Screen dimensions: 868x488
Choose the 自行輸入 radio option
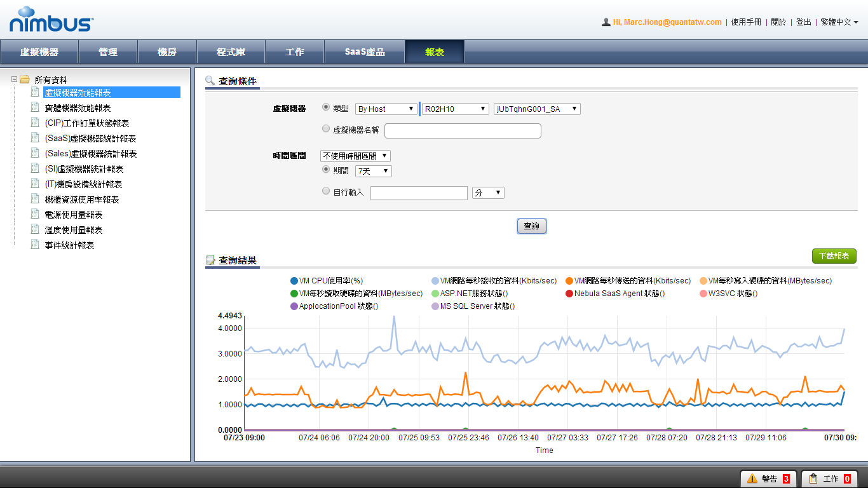[x=327, y=191]
